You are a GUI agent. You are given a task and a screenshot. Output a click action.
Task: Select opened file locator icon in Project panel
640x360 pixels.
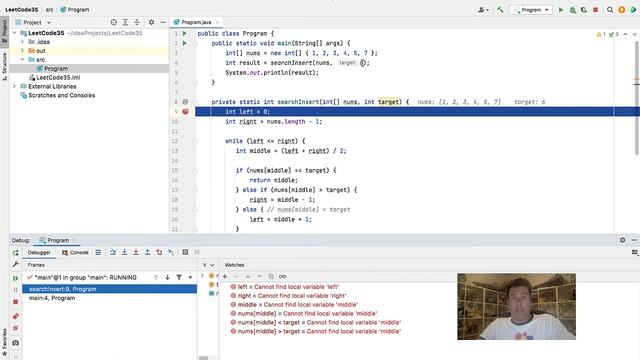coord(114,22)
